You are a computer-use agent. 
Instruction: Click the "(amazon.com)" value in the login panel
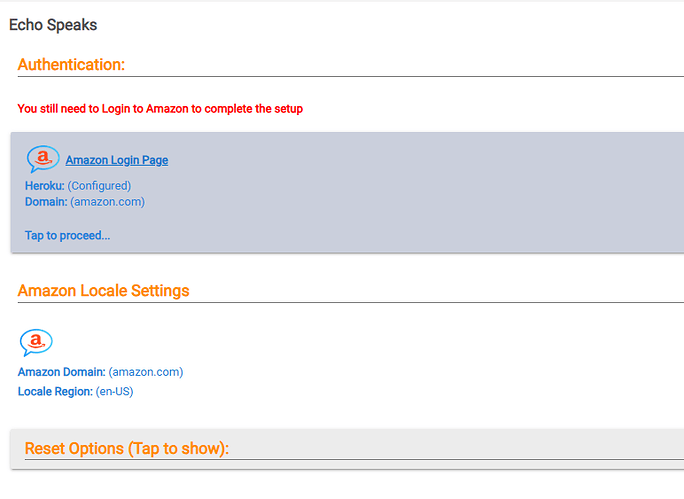[107, 202]
